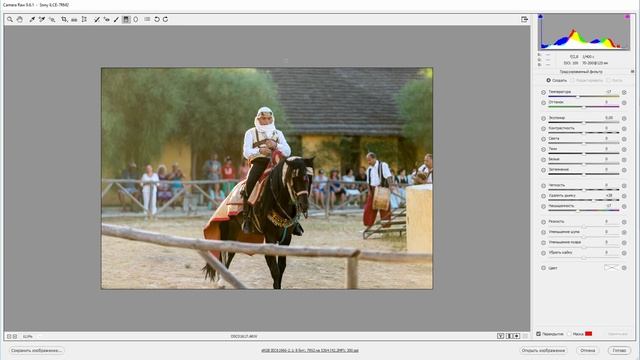
Task: Select the White Balance eyedropper tool
Action: tap(32, 19)
